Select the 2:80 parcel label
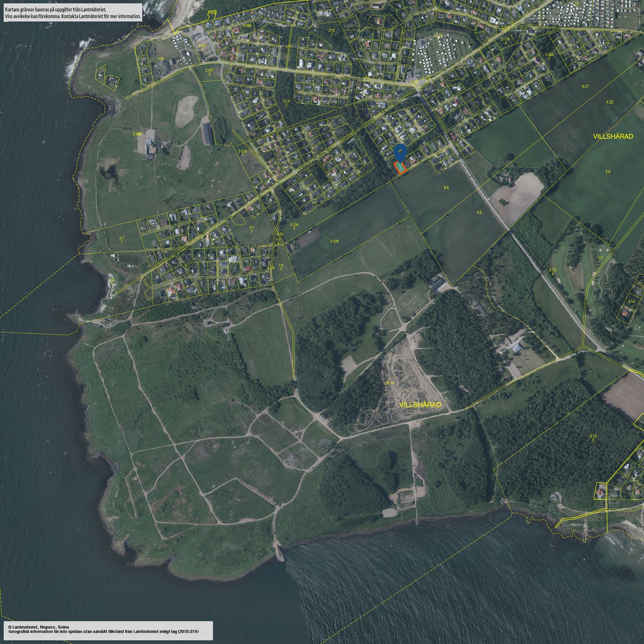644x644 pixels. click(161, 58)
